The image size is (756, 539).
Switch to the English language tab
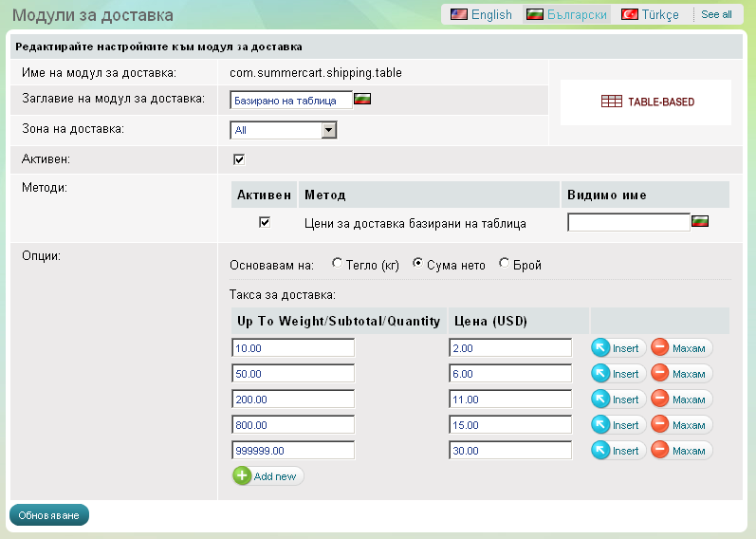pyautogui.click(x=481, y=14)
